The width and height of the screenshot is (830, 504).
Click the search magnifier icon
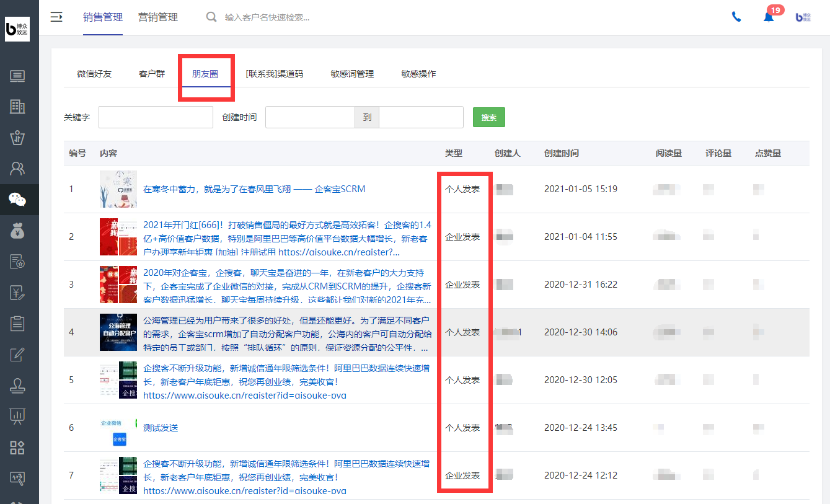[x=211, y=17]
